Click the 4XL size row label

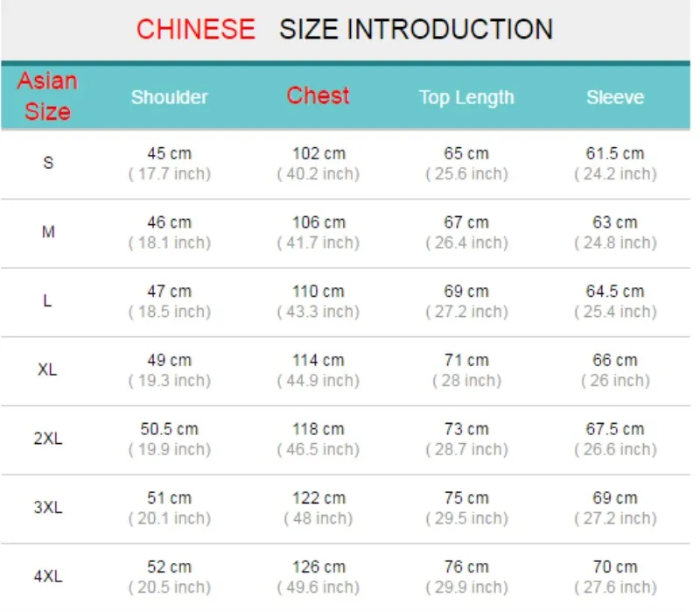[x=48, y=576]
